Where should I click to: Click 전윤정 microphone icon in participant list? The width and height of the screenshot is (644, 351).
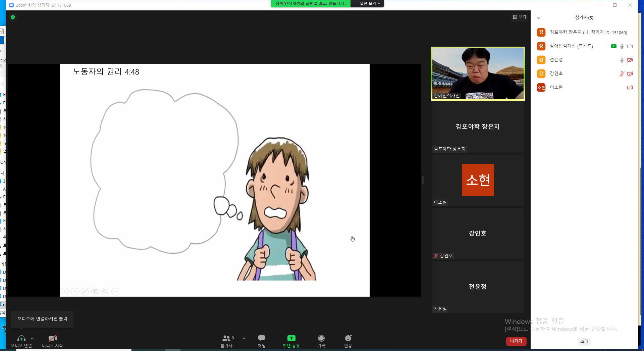622,60
